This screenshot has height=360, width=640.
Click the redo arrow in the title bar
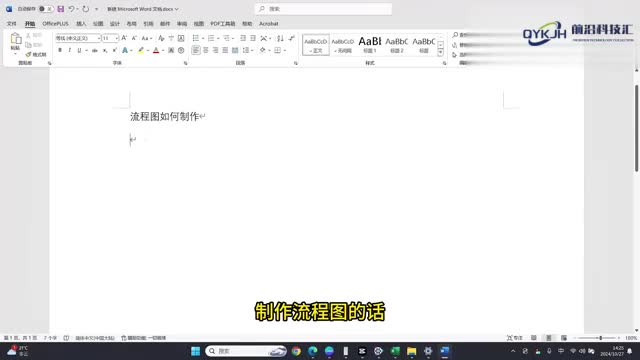85,9
